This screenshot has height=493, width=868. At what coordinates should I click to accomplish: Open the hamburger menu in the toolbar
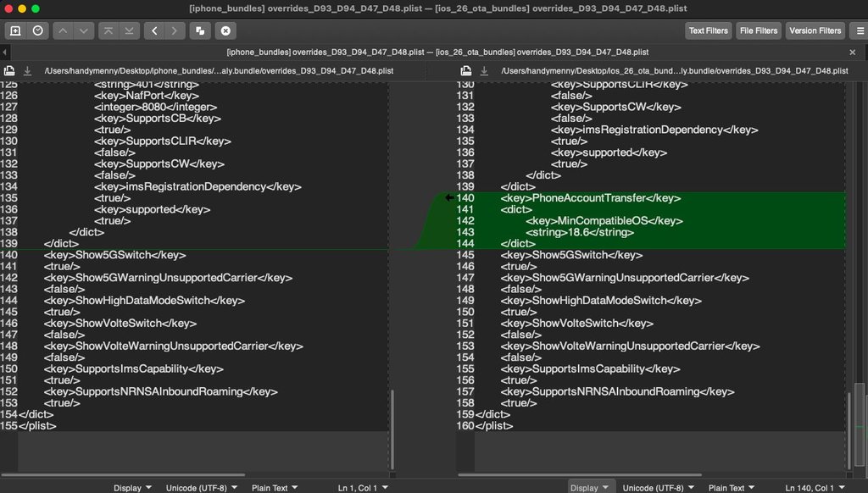pos(859,30)
